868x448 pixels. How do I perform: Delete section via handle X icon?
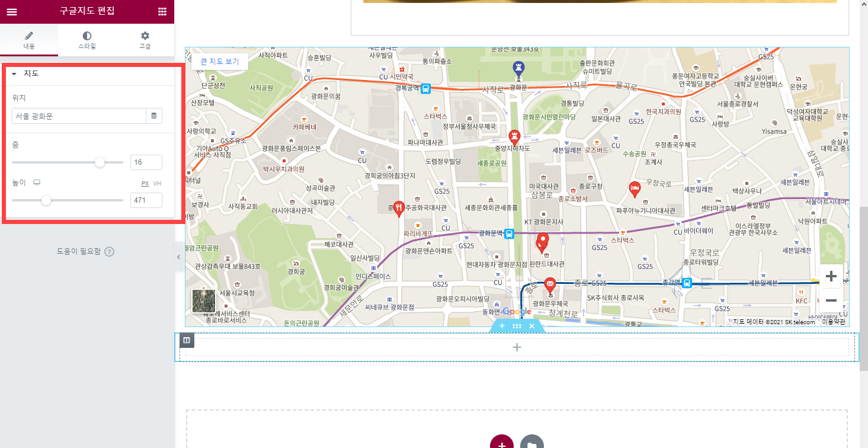click(532, 326)
